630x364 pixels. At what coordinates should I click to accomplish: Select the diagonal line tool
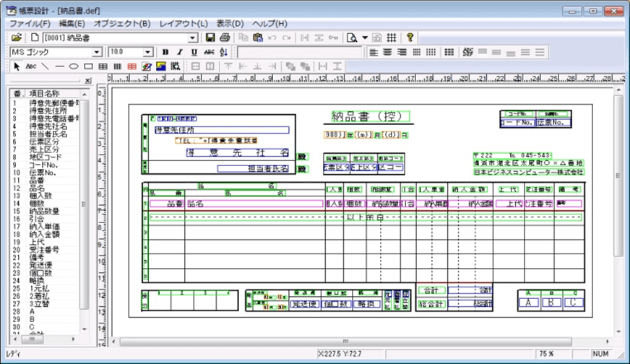click(x=46, y=66)
